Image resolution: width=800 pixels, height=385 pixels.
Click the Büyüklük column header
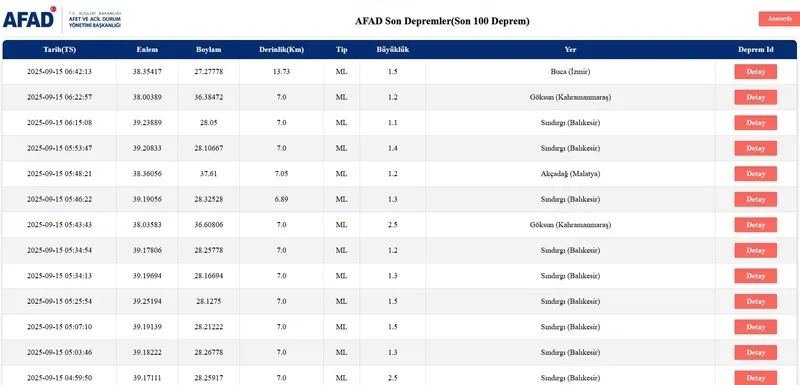(x=392, y=49)
